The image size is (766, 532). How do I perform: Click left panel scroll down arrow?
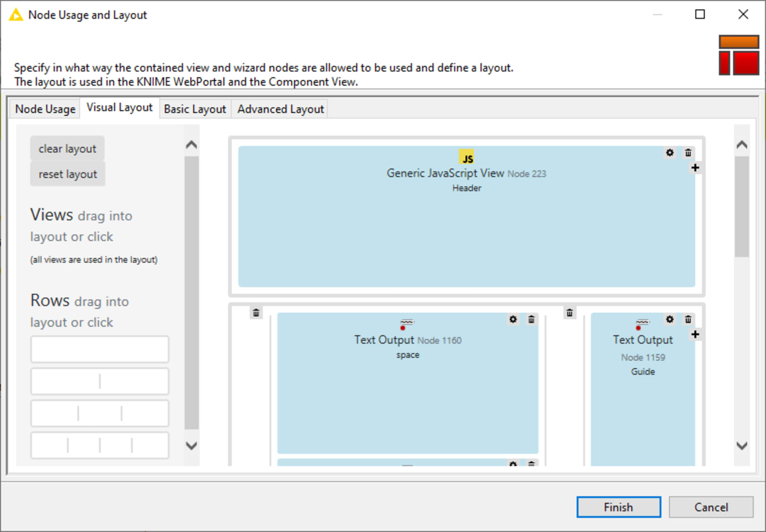(191, 445)
